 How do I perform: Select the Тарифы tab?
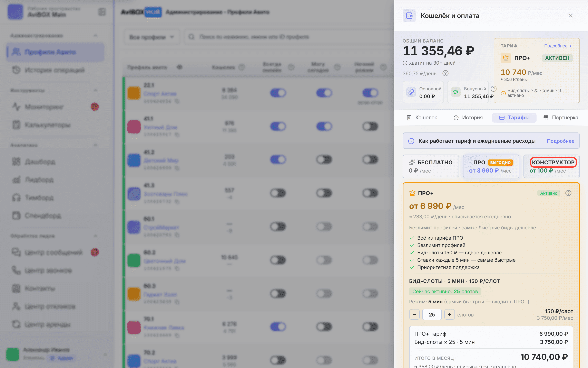(514, 118)
